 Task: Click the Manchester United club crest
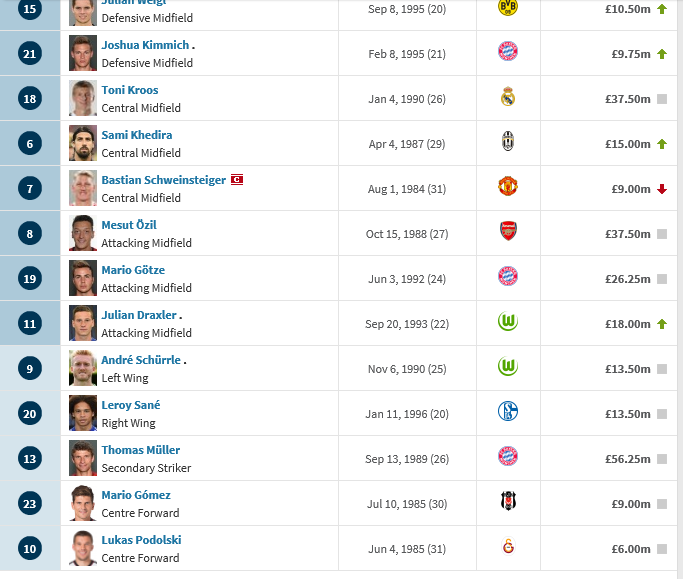point(508,188)
